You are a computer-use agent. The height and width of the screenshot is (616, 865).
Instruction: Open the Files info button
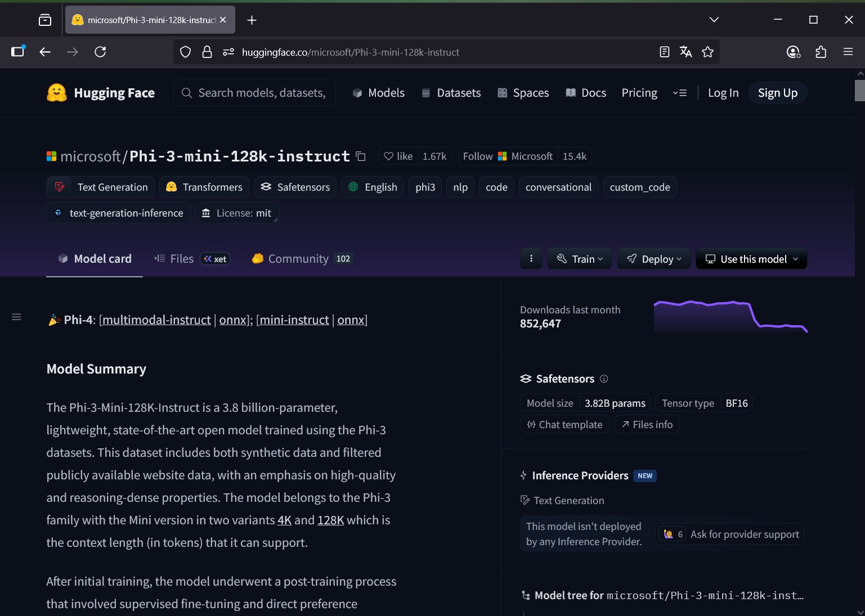pyautogui.click(x=647, y=424)
